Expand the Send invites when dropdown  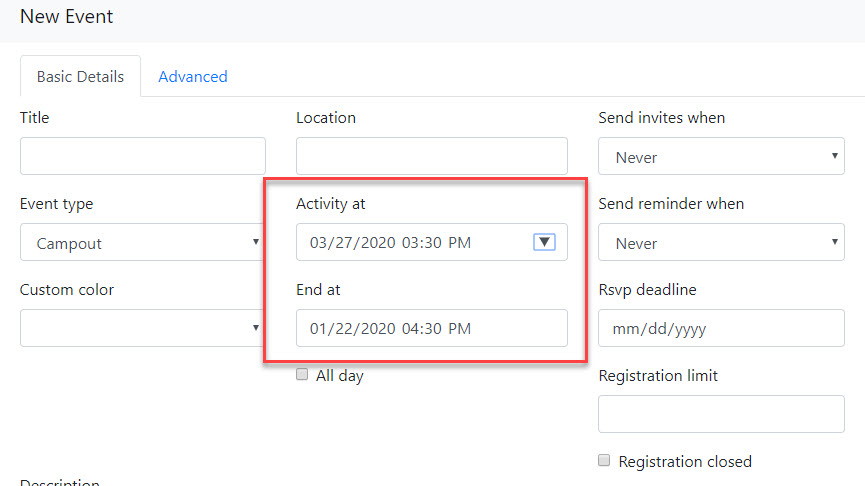click(721, 157)
